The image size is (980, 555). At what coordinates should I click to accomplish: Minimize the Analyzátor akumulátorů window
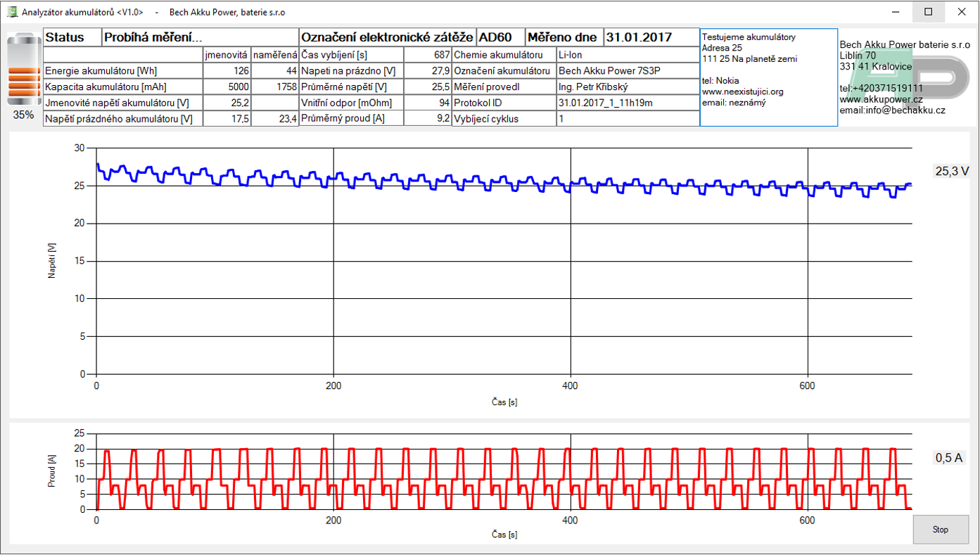pyautogui.click(x=896, y=12)
